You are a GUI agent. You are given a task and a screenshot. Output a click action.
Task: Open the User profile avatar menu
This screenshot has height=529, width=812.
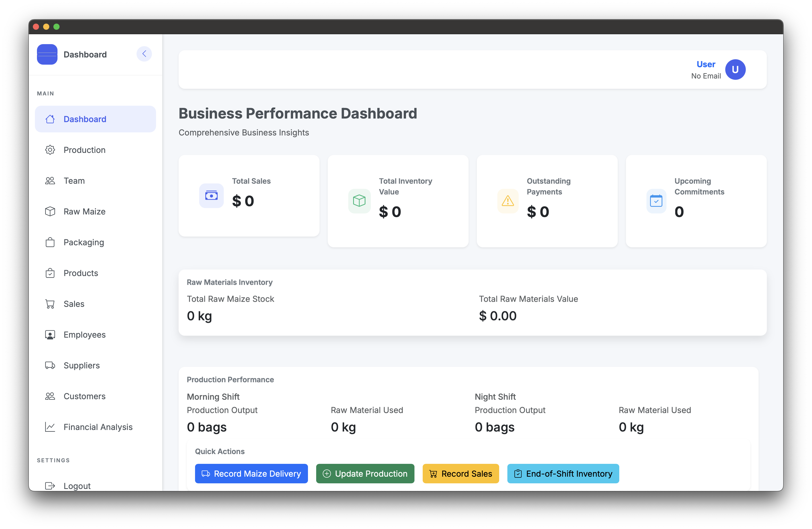click(x=736, y=70)
